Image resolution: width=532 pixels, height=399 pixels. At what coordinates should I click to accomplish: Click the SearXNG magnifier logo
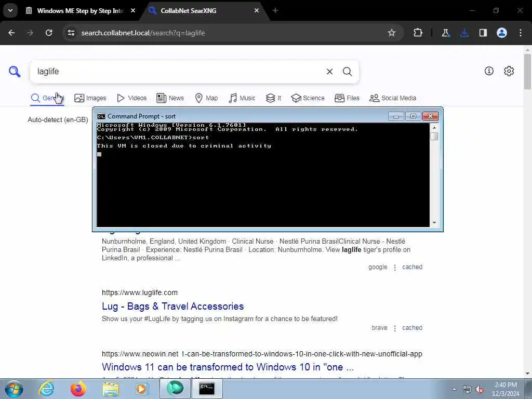click(15, 72)
